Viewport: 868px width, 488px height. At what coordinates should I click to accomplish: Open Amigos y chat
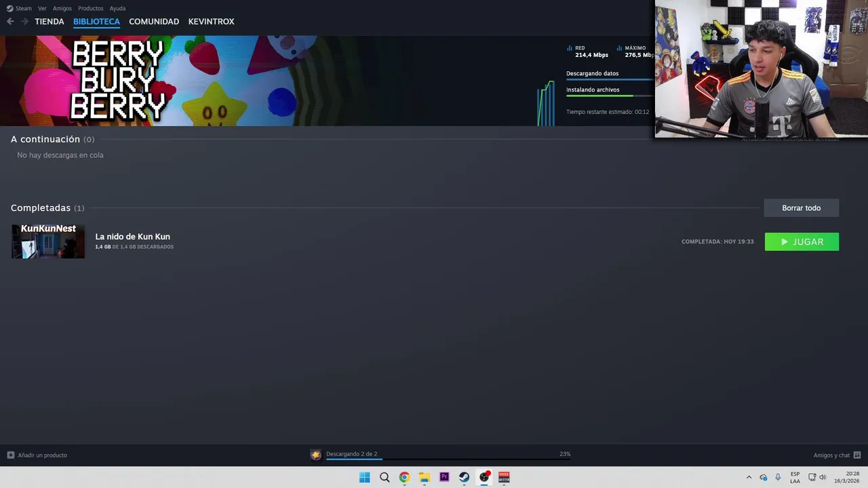coord(831,455)
